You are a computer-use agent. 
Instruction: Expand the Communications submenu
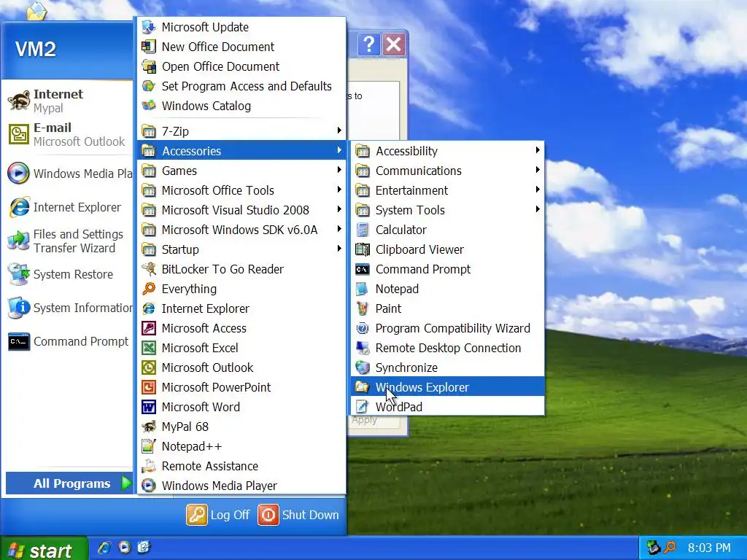(447, 171)
